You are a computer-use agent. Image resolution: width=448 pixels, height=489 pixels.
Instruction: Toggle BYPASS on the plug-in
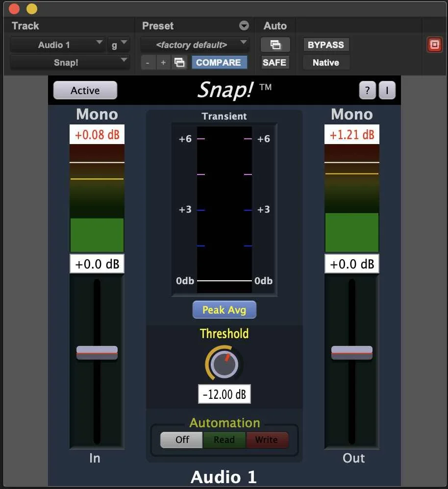(x=325, y=44)
